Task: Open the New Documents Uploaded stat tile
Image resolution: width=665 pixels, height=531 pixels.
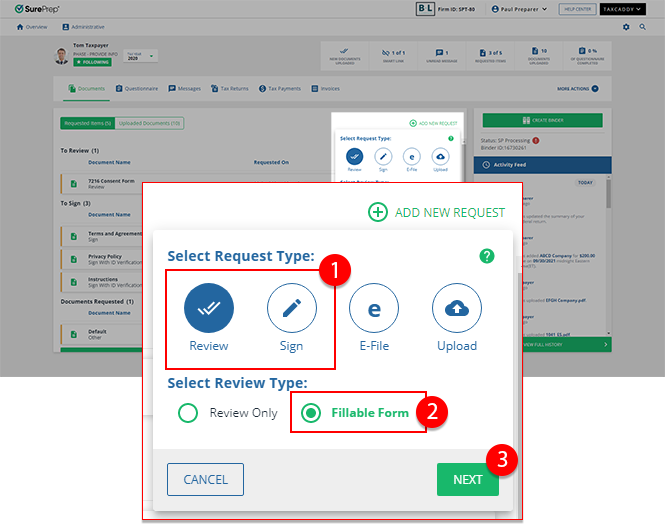Action: point(345,56)
